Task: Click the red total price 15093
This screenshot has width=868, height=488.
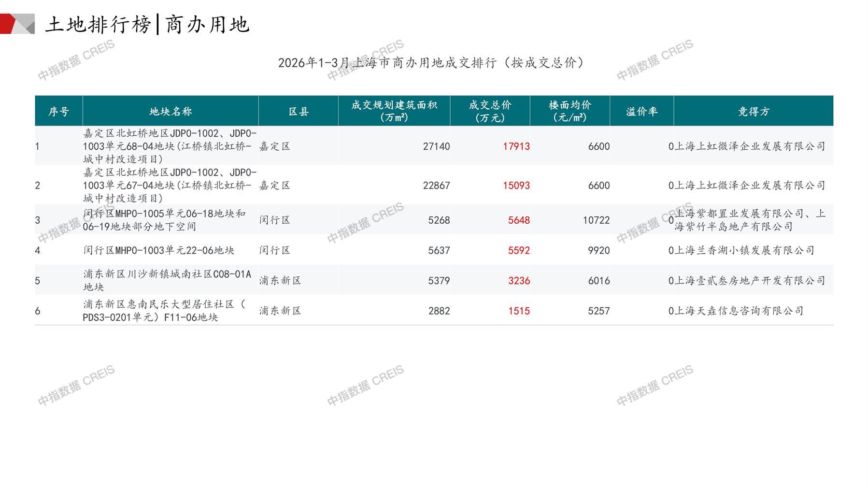Action: pos(516,186)
